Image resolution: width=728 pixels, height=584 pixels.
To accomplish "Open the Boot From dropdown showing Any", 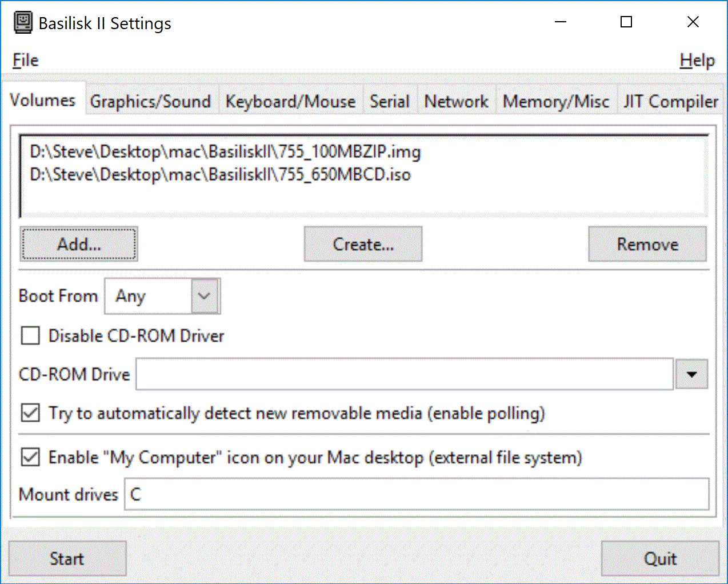I will pos(162,296).
